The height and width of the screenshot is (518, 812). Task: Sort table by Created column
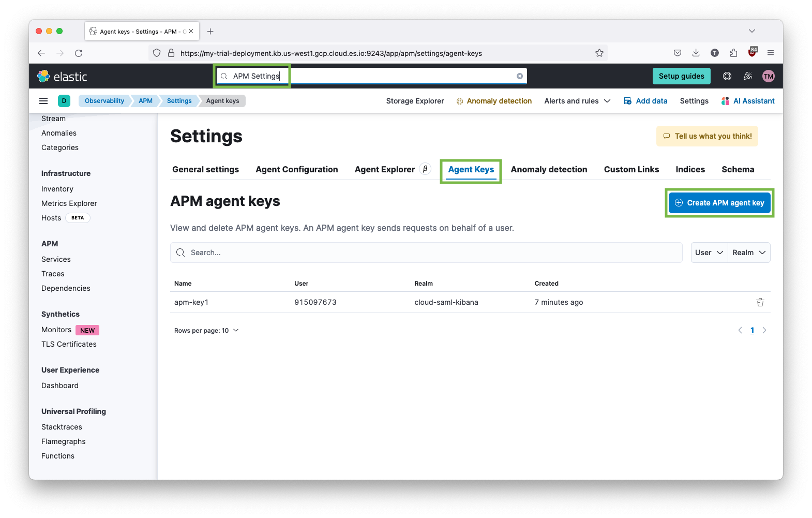(546, 283)
